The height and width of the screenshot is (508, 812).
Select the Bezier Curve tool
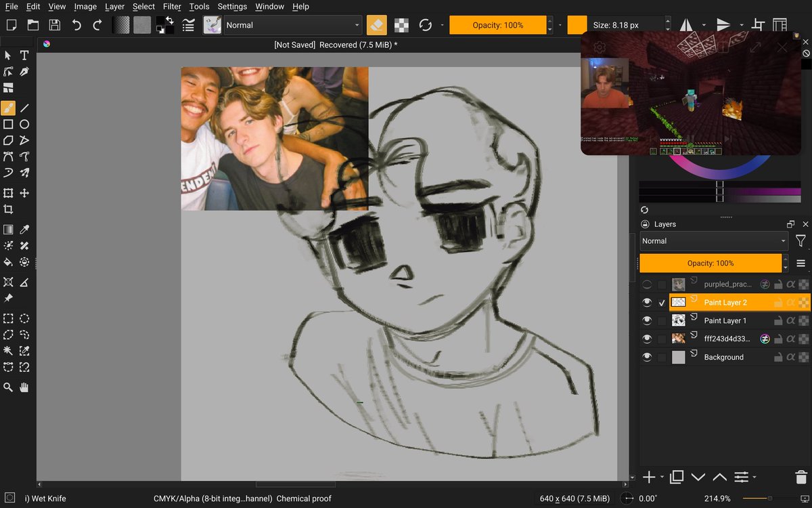click(8, 156)
